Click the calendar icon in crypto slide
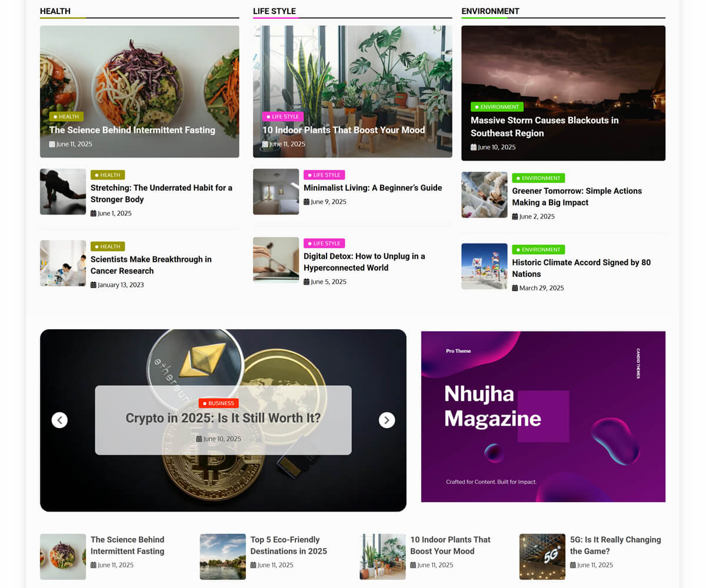 tap(199, 439)
